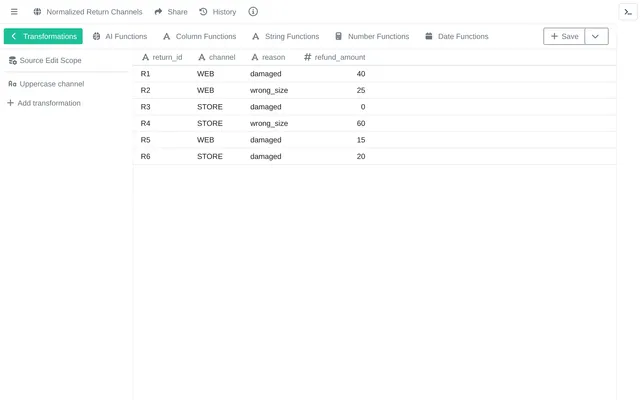Click STORE channel cell in row R3
This screenshot has height=400, width=640.
pos(210,107)
